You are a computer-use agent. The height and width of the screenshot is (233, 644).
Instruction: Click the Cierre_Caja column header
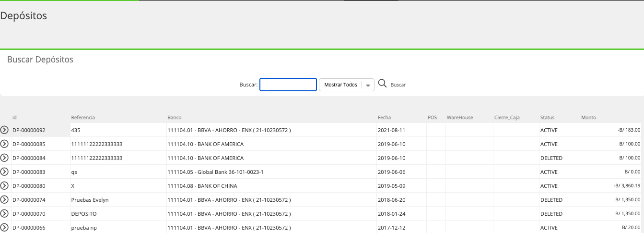click(x=507, y=117)
